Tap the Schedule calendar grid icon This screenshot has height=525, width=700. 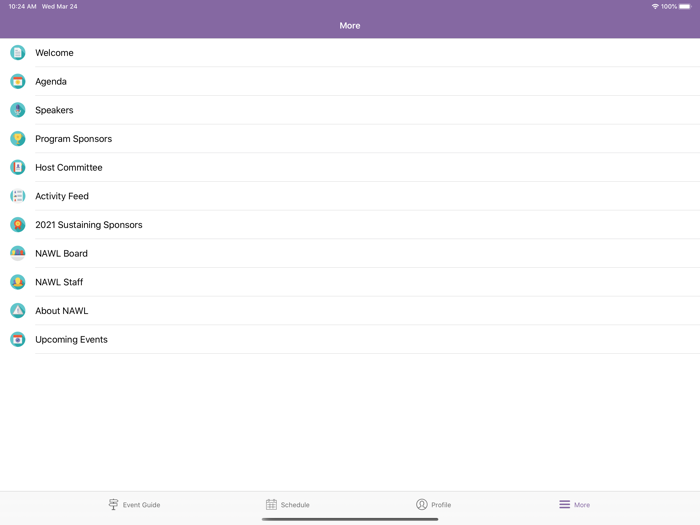click(x=271, y=504)
